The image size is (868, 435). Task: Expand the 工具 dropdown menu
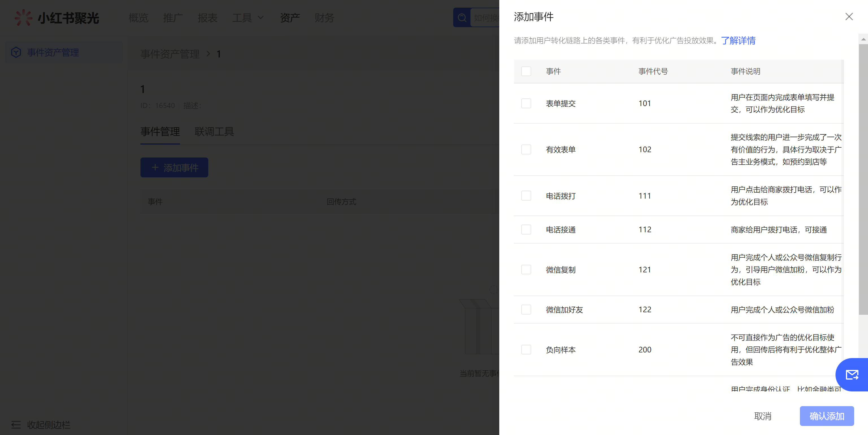click(248, 18)
